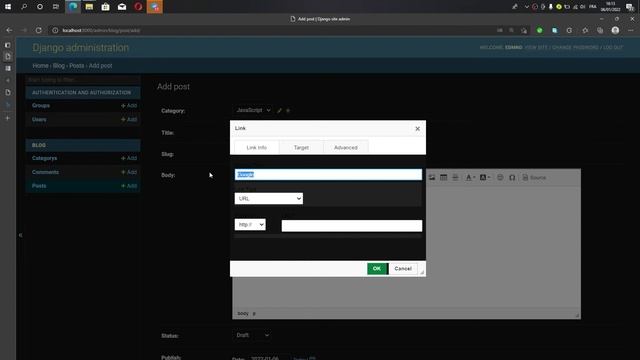This screenshot has height=360, width=640.
Task: Click the edit pencil icon beside Category
Action: coord(279,111)
